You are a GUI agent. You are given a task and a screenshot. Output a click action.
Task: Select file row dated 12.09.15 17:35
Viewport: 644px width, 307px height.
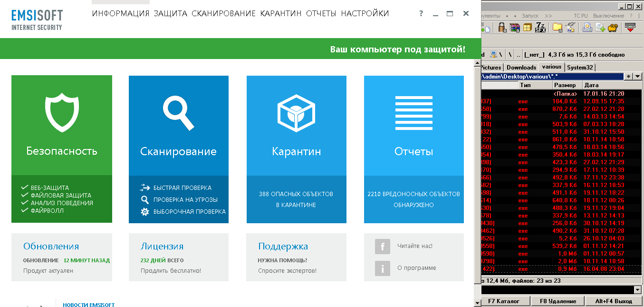[x=562, y=101]
